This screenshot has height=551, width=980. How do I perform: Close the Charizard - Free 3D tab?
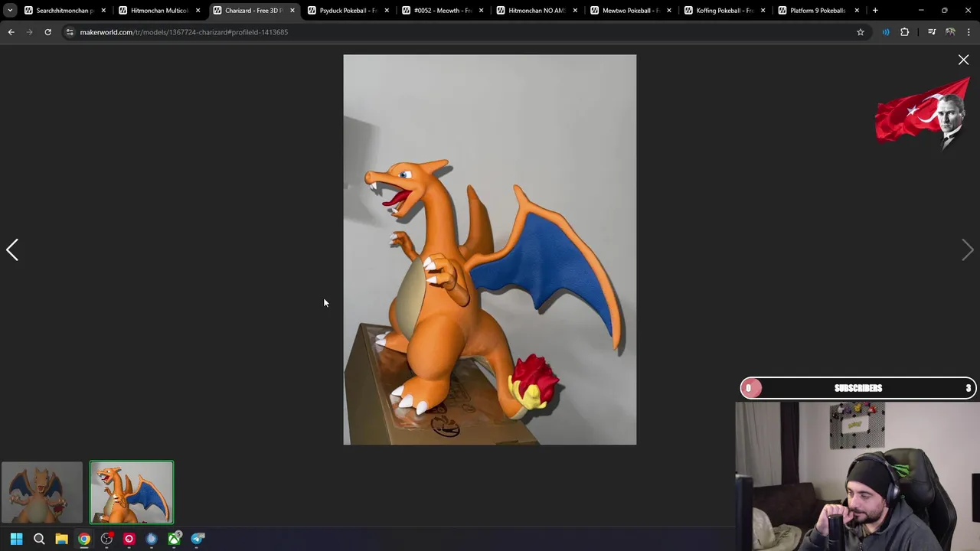[292, 11]
